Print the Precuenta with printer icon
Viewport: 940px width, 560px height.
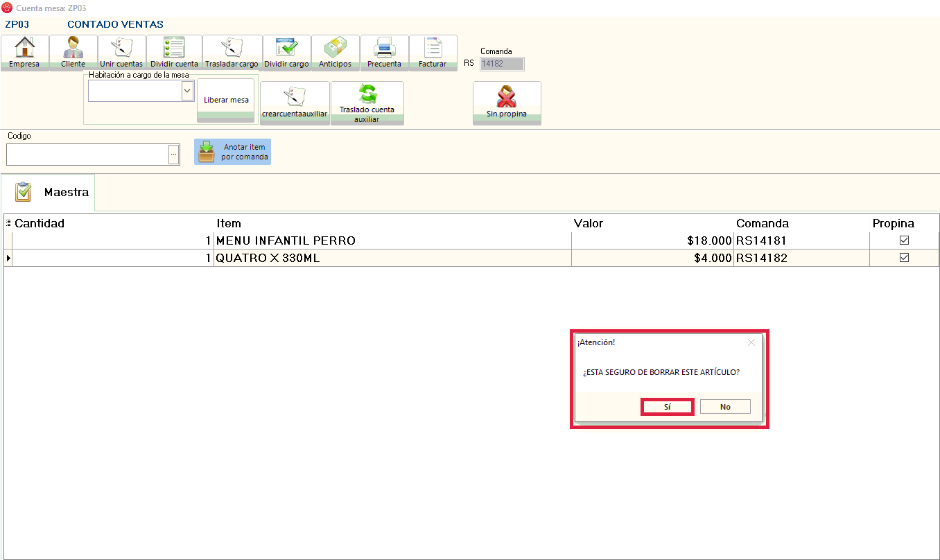384,48
